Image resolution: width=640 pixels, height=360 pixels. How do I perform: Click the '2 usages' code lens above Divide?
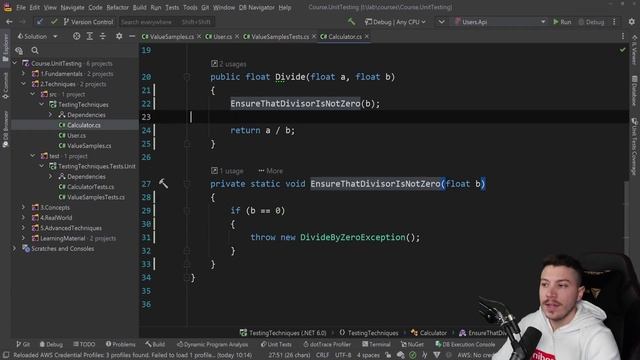click(x=229, y=64)
